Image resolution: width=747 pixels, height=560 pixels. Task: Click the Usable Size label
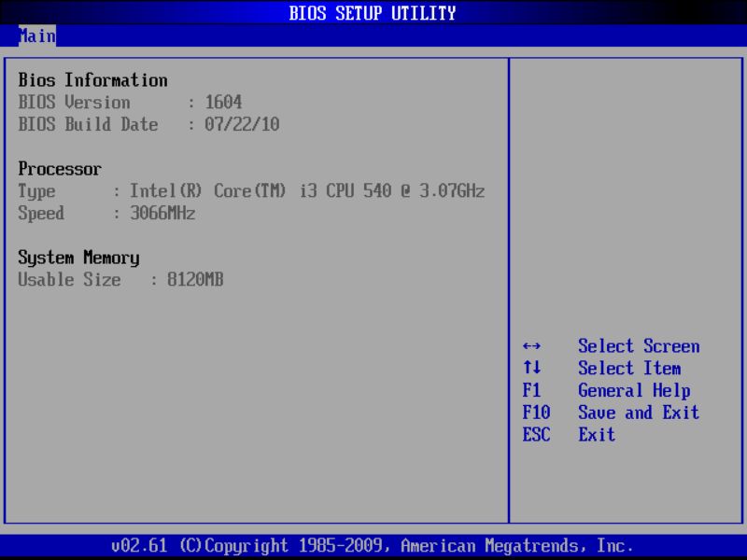click(69, 279)
